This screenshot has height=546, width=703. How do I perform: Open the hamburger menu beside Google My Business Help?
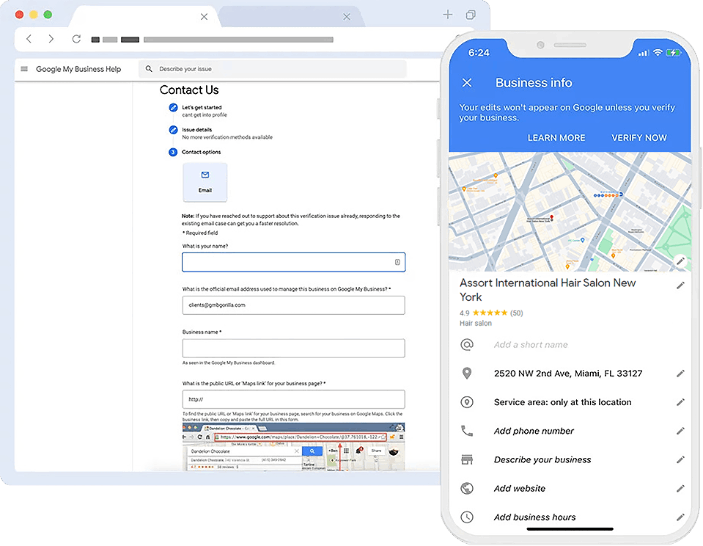click(x=24, y=69)
